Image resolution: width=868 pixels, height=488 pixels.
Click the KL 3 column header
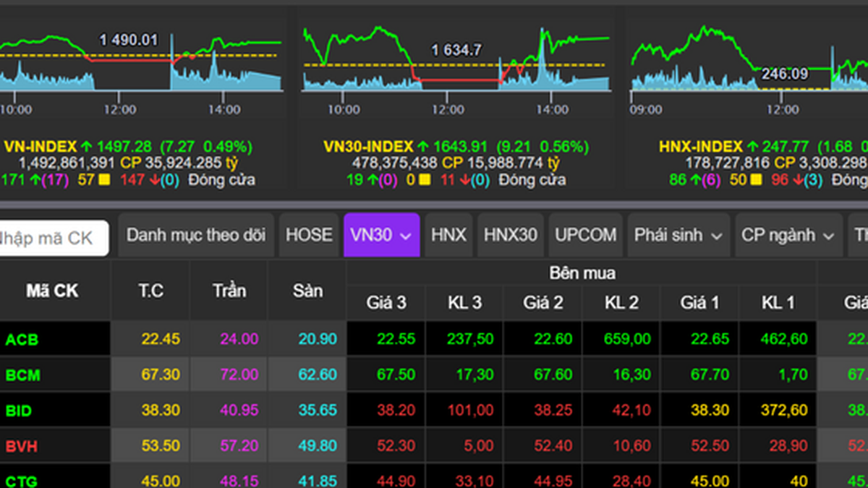point(464,303)
